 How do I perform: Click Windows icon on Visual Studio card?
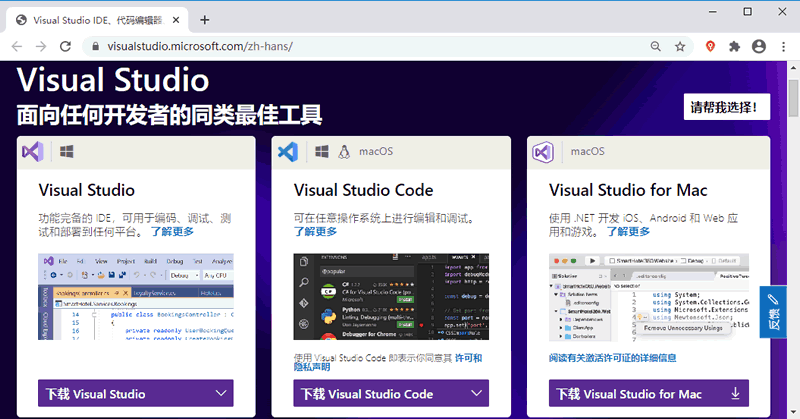tap(66, 152)
